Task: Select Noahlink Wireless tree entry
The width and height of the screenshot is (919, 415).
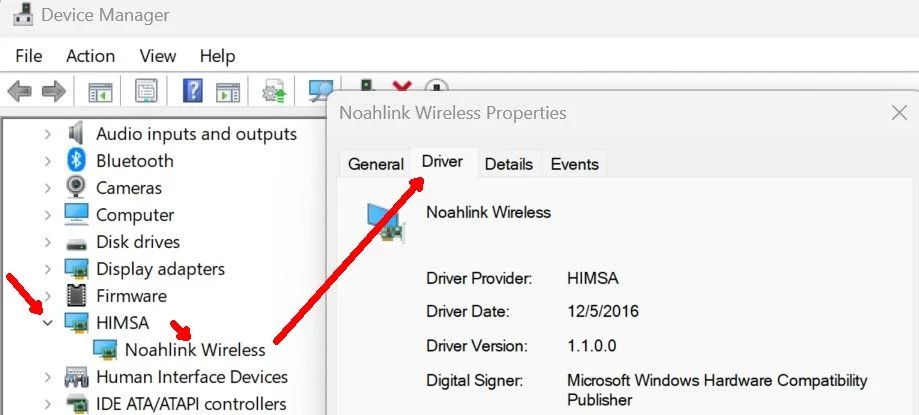Action: [195, 350]
